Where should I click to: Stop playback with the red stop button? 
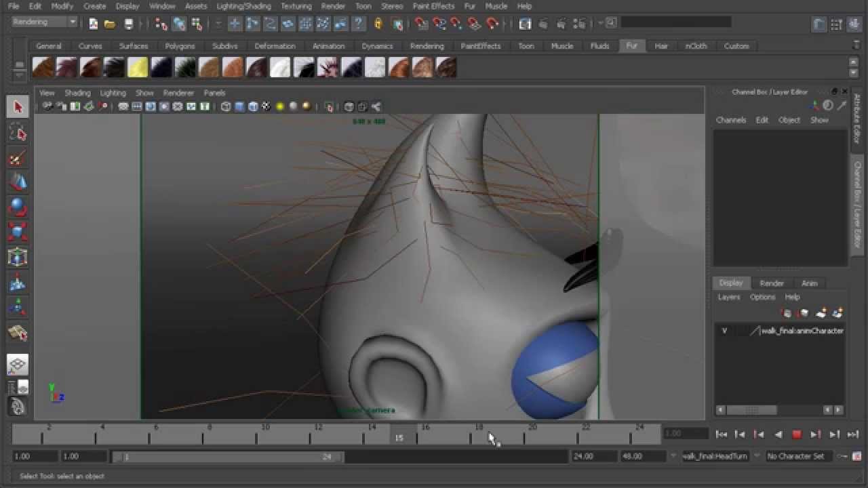(797, 434)
